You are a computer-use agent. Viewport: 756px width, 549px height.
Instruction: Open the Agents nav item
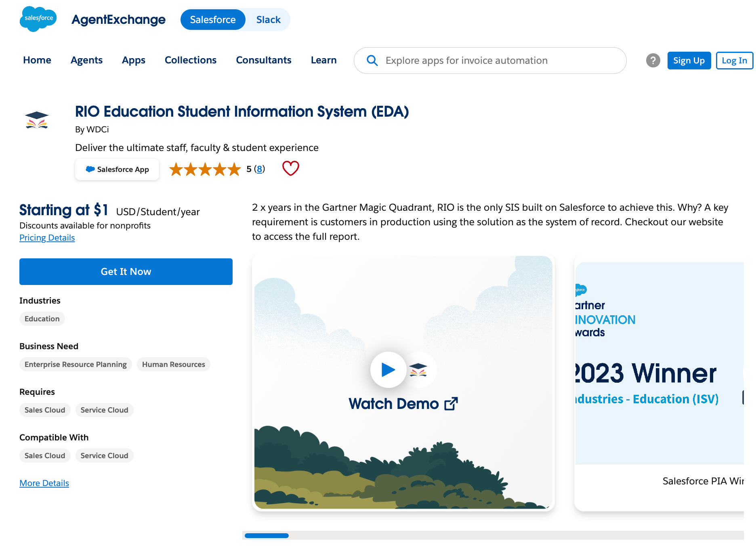[x=86, y=60]
